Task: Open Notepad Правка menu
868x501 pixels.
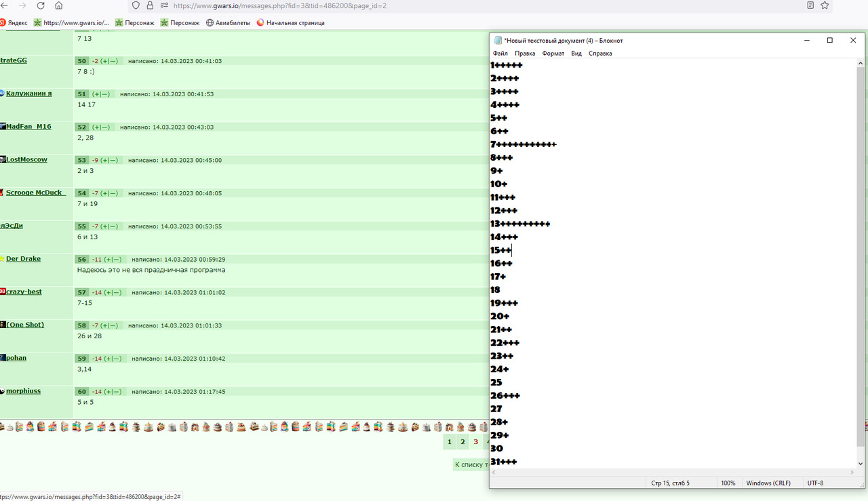Action: [525, 54]
